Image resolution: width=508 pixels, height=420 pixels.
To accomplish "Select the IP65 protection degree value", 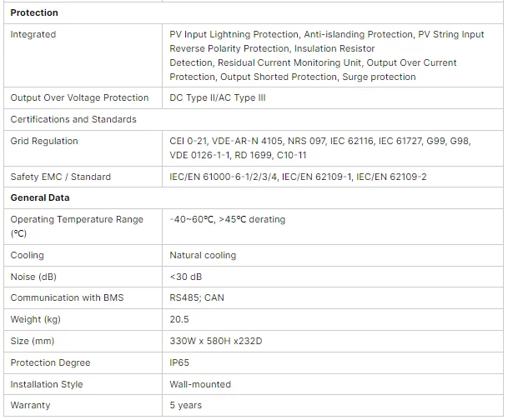I will click(x=179, y=362).
